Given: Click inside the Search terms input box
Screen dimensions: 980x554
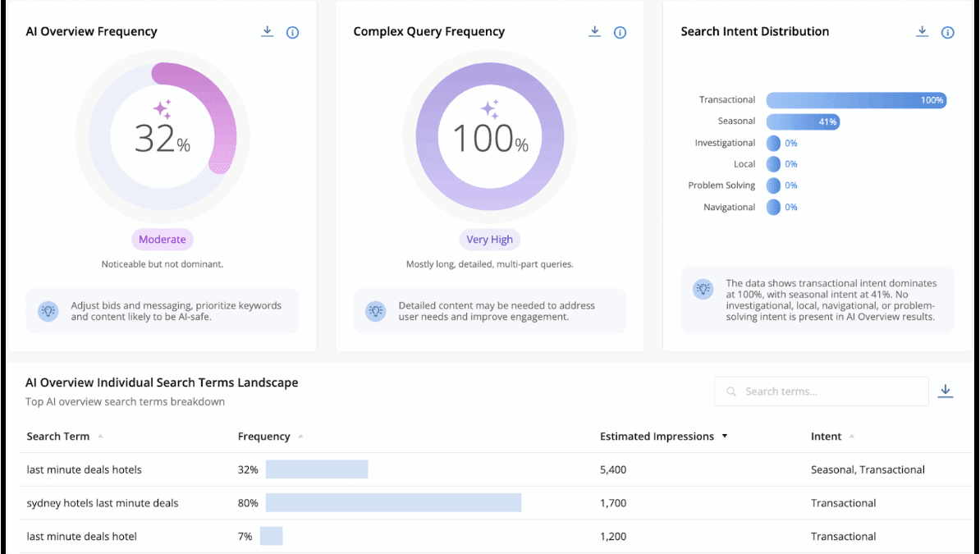Looking at the screenshot, I should [821, 391].
